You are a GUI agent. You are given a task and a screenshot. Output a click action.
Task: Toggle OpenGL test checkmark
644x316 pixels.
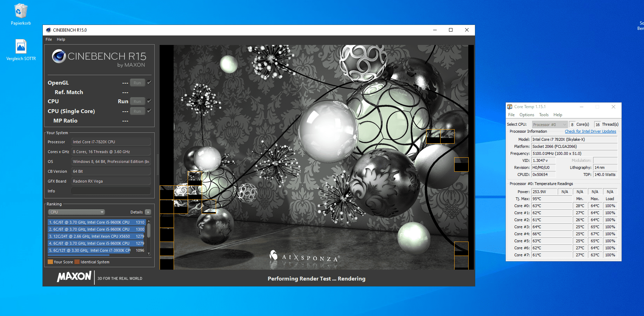coord(149,83)
